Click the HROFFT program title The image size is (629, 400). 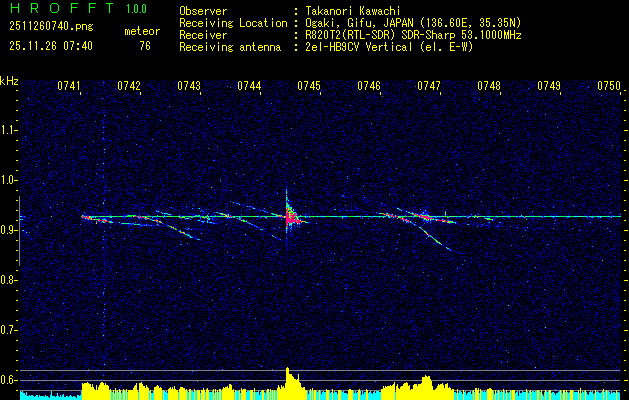click(x=63, y=8)
